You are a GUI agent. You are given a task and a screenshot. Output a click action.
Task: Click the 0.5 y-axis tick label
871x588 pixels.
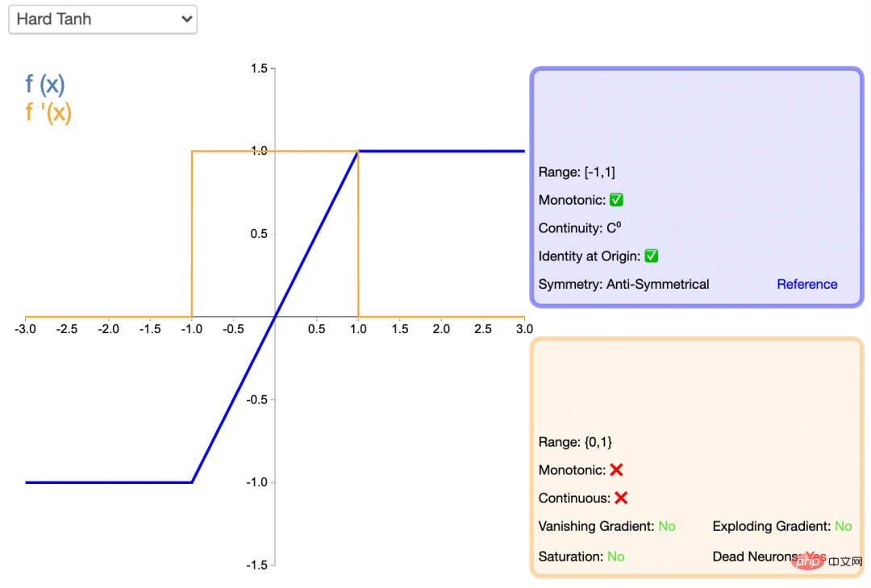[259, 234]
